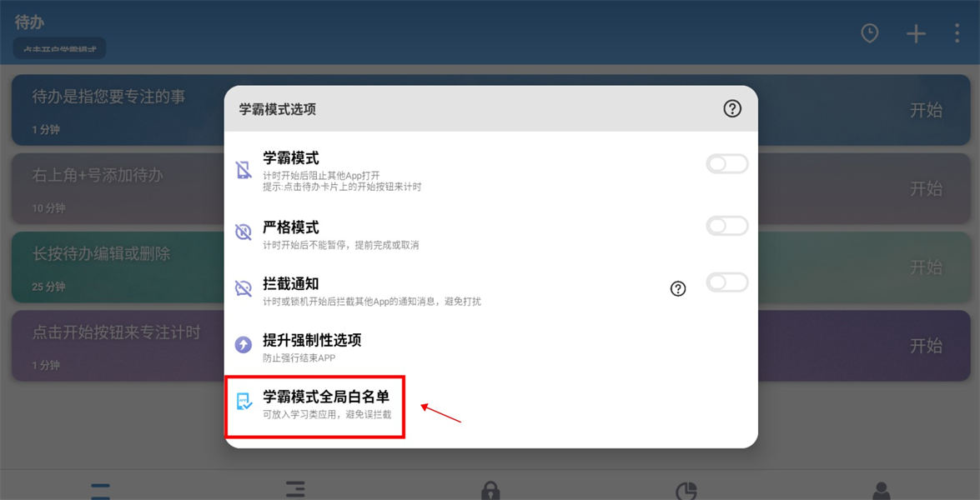This screenshot has height=500, width=980.
Task: Click 开始 on the 25 分钟 card
Action: click(x=926, y=267)
